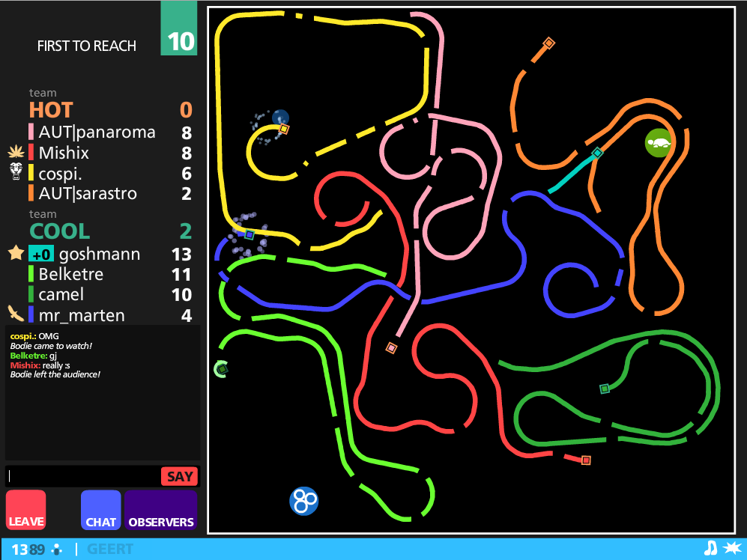
Task: Click the orange color bar by AUT|sarastro
Action: [31, 193]
